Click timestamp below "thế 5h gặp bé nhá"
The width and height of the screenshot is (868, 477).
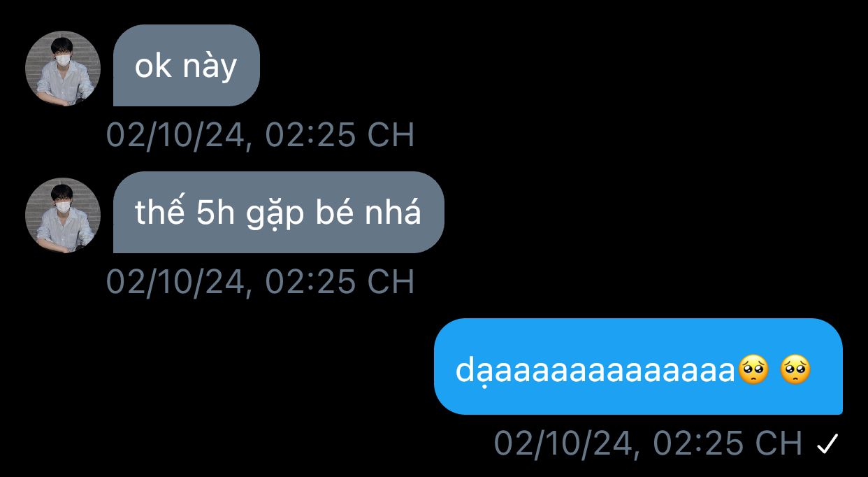click(x=261, y=282)
